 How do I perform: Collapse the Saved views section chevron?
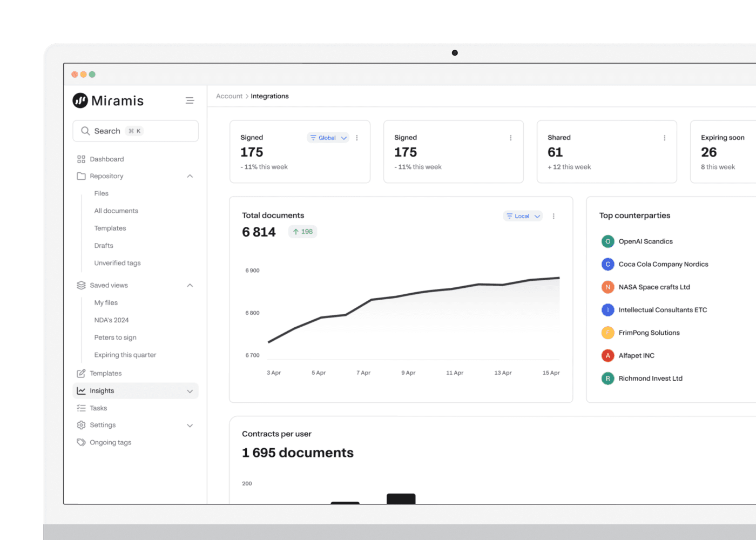[190, 285]
